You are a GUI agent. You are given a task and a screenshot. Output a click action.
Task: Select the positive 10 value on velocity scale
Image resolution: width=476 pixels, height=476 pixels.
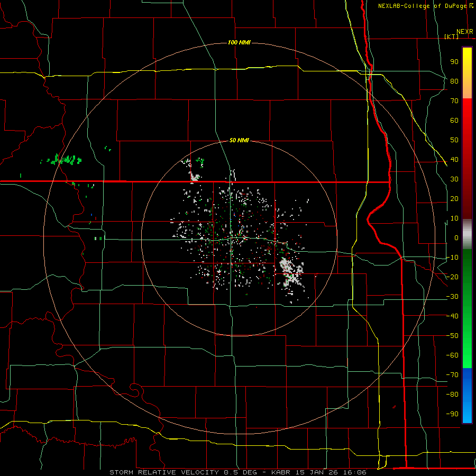pyautogui.click(x=454, y=218)
